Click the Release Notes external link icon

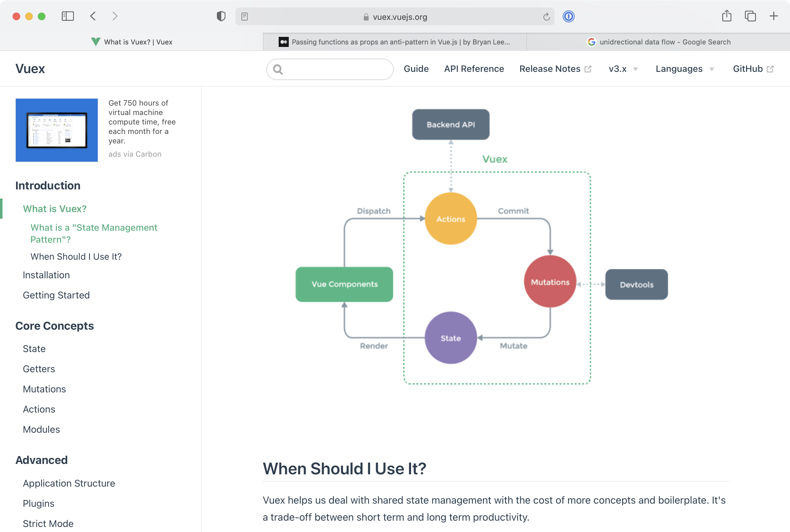(x=589, y=68)
